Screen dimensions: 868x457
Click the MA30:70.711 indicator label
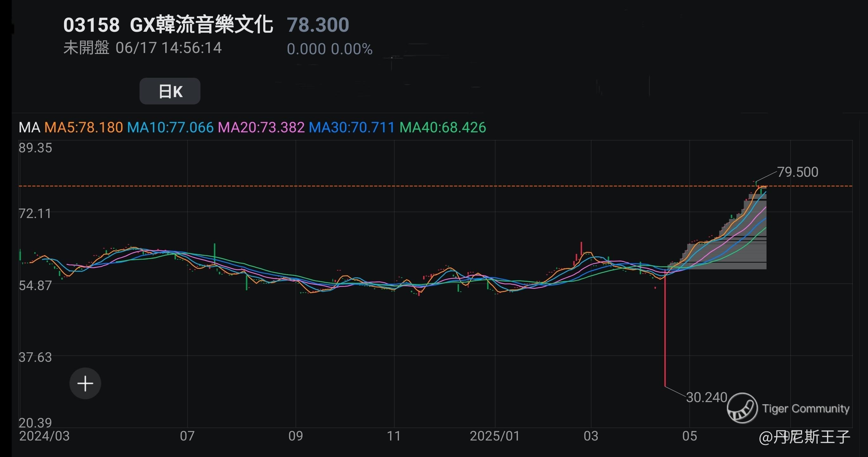click(x=352, y=128)
